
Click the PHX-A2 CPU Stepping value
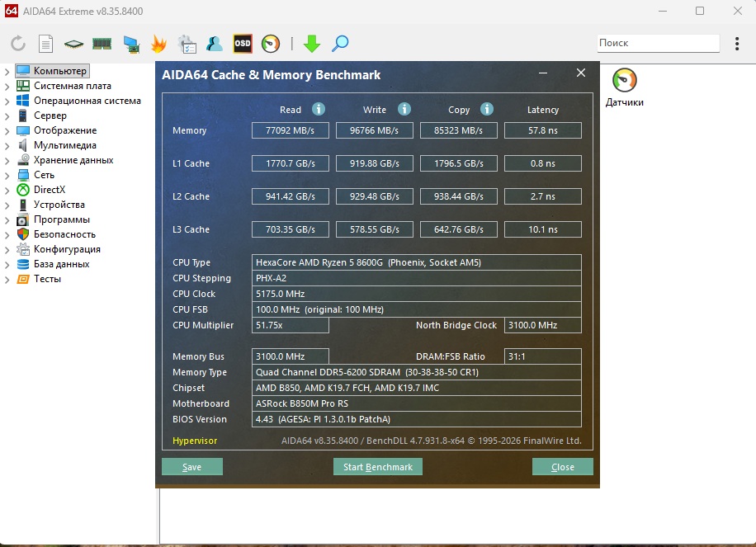[417, 278]
